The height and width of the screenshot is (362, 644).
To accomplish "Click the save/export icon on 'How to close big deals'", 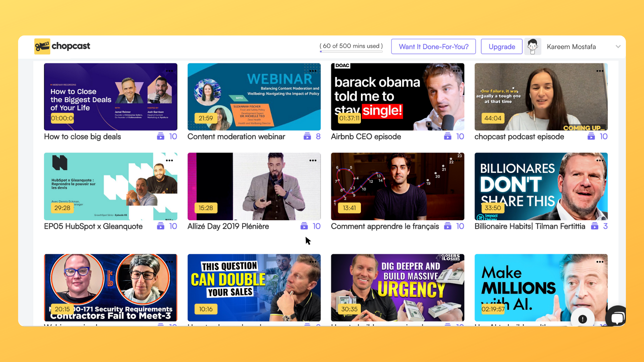I will coord(161,136).
